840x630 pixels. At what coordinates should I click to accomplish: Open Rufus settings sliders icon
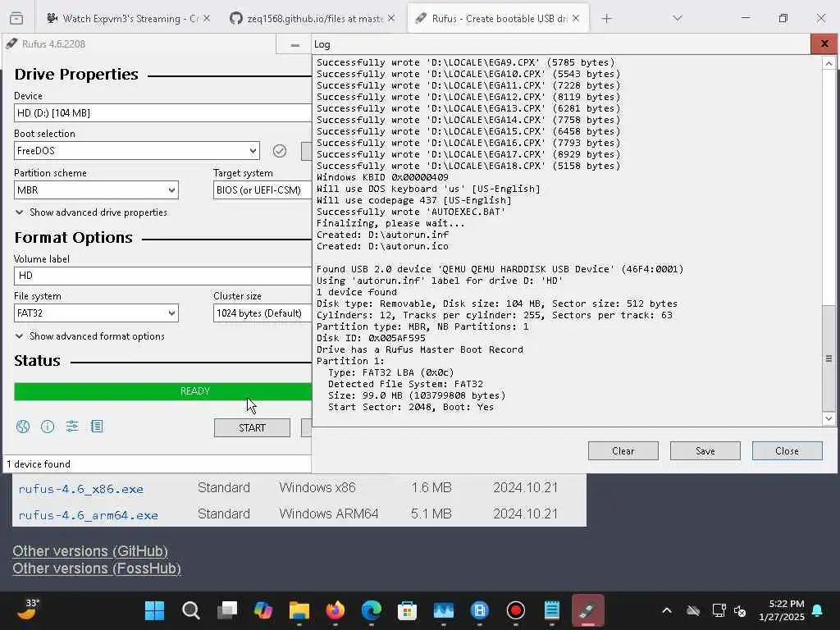72,427
